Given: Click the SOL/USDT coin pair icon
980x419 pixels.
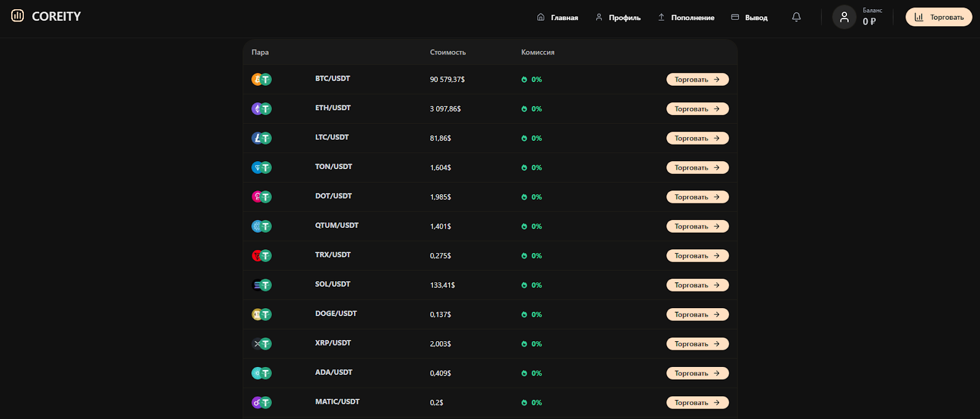Looking at the screenshot, I should tap(262, 285).
